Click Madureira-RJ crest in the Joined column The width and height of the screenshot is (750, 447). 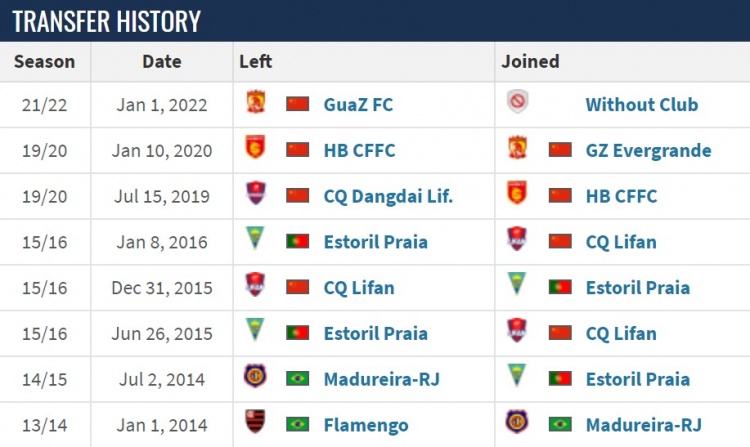517,422
